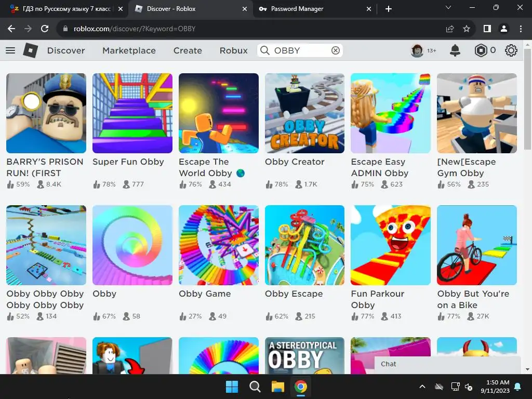Image resolution: width=532 pixels, height=399 pixels.
Task: Open Escape Easy ADMIN Obby thumbnail
Action: click(391, 113)
